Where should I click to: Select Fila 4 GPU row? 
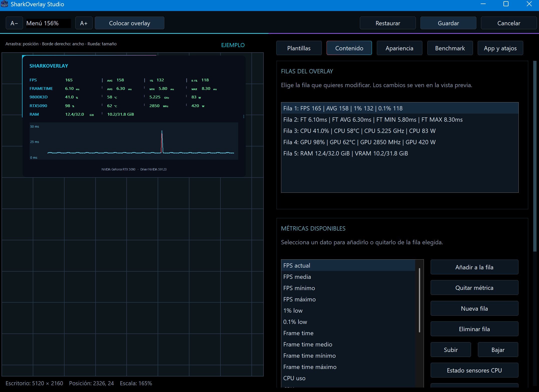pyautogui.click(x=400, y=142)
